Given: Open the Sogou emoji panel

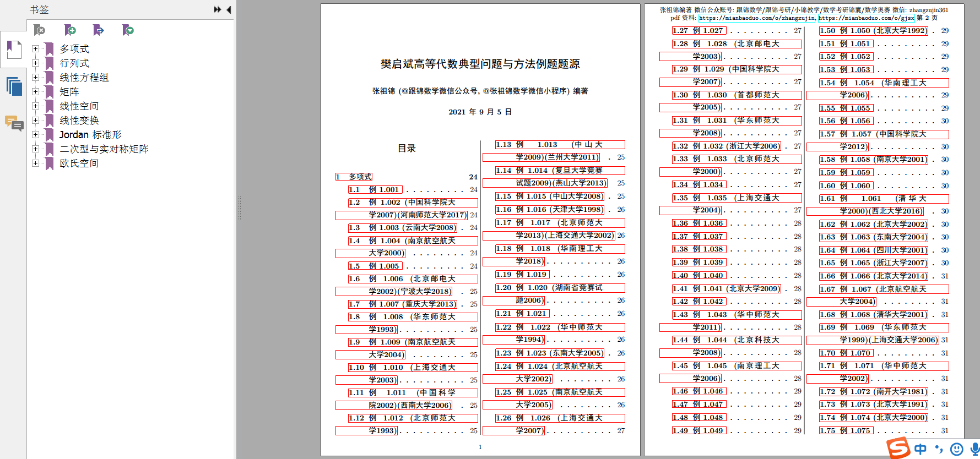Looking at the screenshot, I should (x=957, y=449).
